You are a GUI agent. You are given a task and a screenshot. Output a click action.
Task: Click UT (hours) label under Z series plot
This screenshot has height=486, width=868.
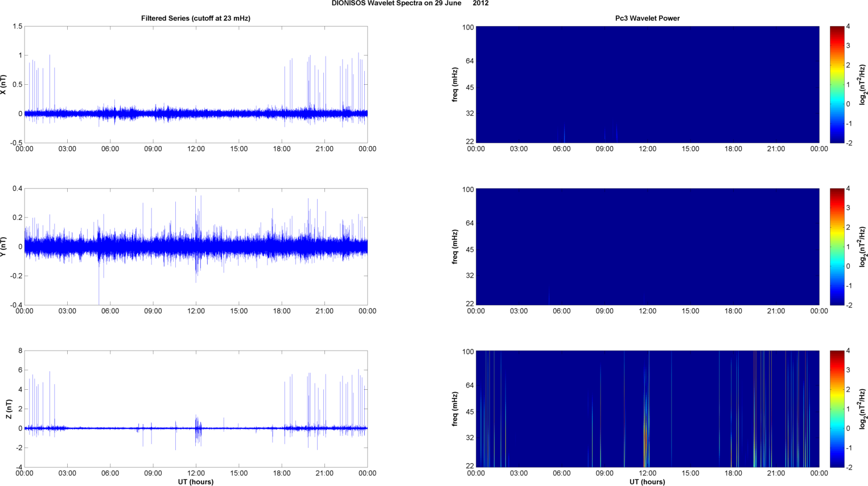coord(196,482)
